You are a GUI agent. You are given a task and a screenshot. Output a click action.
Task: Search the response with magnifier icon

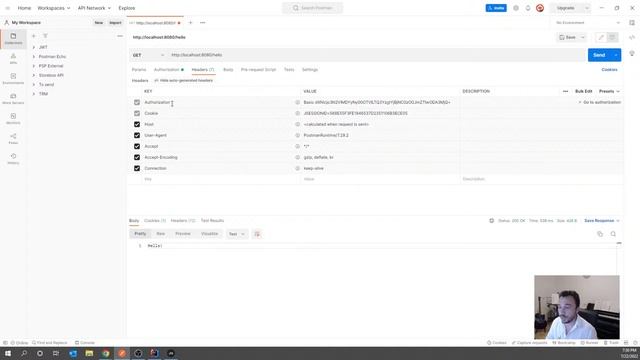[x=613, y=234]
